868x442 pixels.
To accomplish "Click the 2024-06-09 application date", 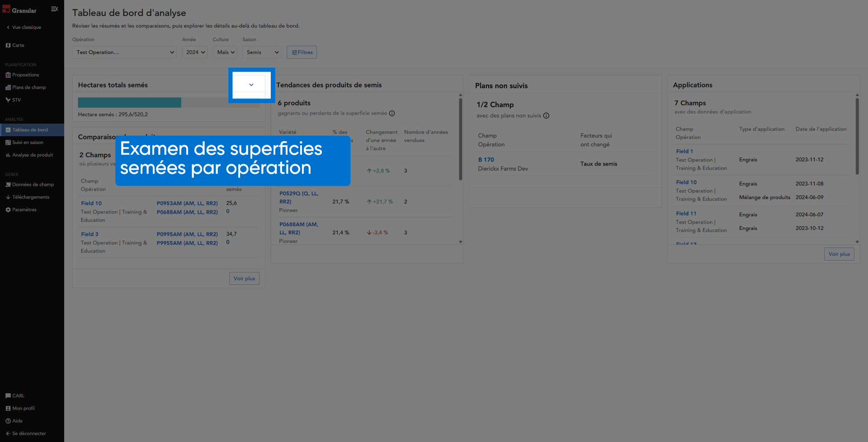I will pyautogui.click(x=809, y=198).
